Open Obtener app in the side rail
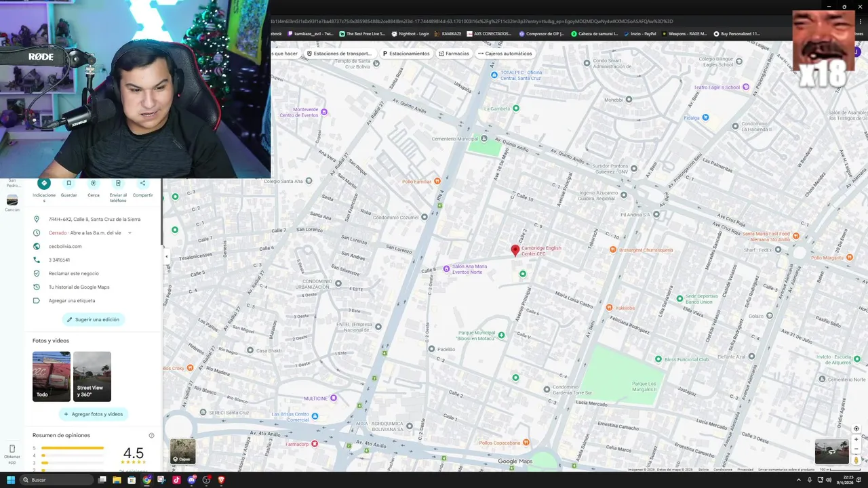 (12, 454)
